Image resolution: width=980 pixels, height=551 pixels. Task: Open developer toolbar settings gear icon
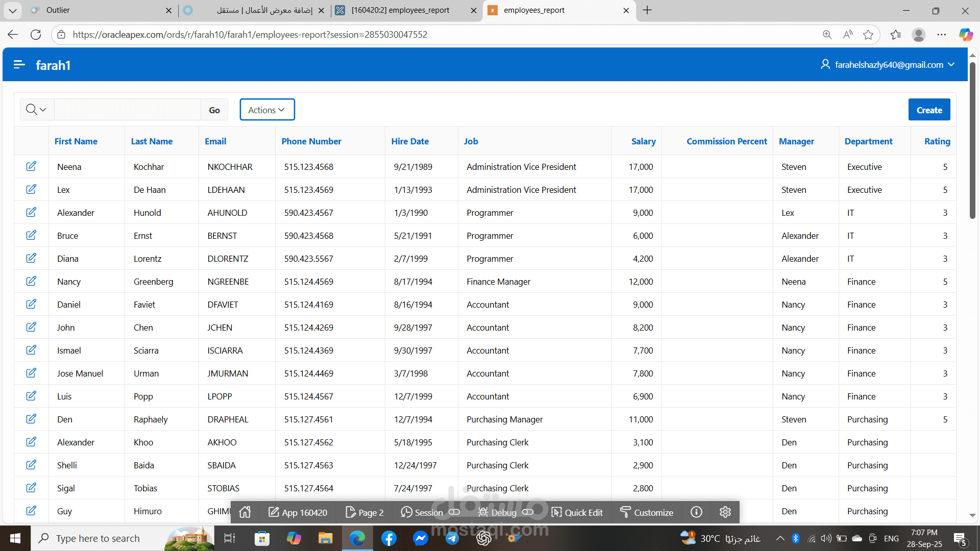pos(725,512)
